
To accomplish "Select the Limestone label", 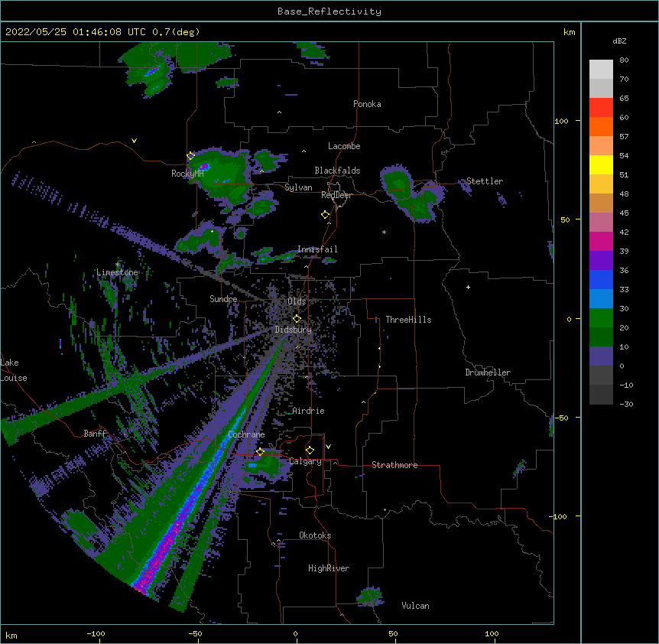I will point(117,272).
